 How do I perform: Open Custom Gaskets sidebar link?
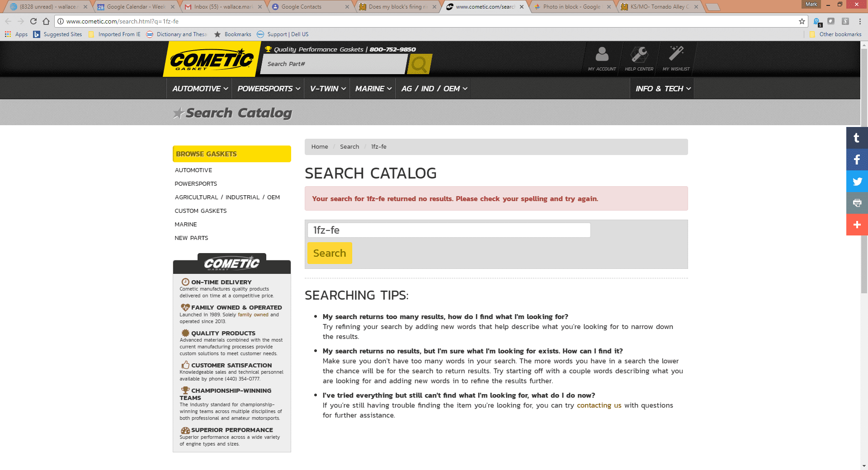[x=201, y=211]
